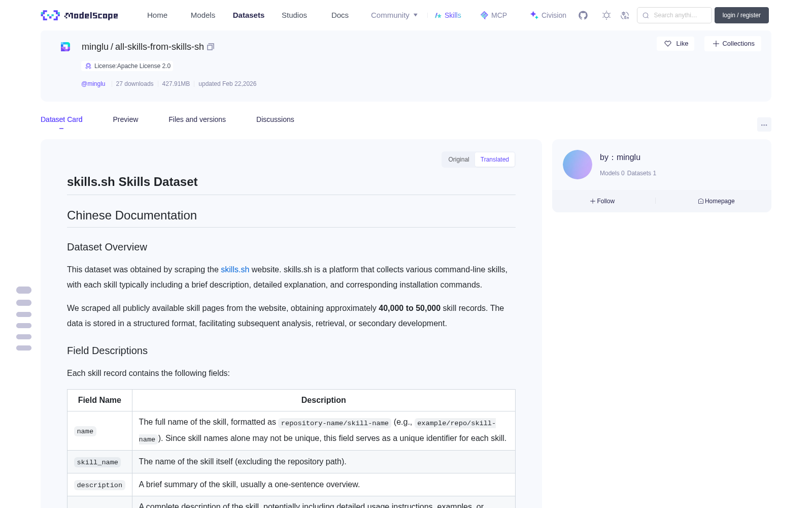The width and height of the screenshot is (812, 508).
Task: Click the 'Models 0' count
Action: 612,173
